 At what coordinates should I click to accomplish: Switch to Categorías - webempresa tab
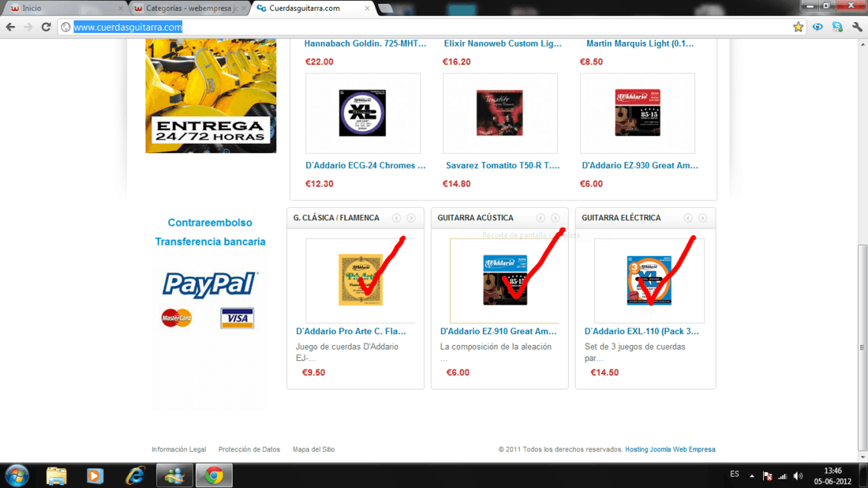[192, 9]
